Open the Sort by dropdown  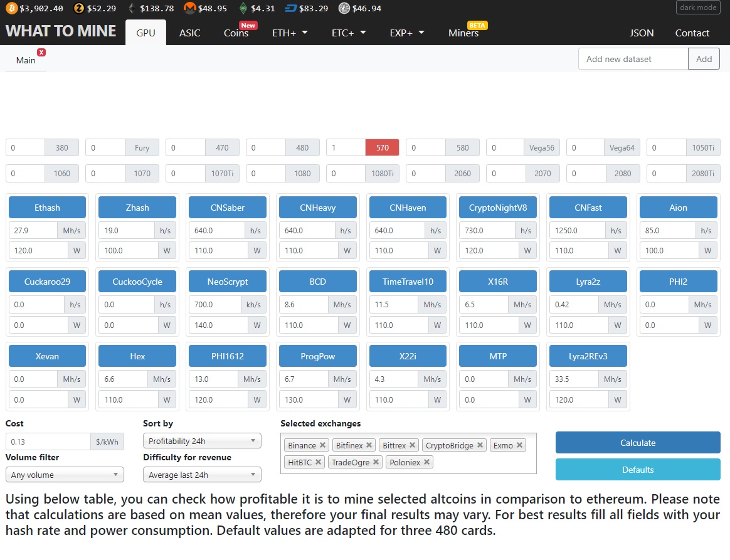pyautogui.click(x=202, y=441)
